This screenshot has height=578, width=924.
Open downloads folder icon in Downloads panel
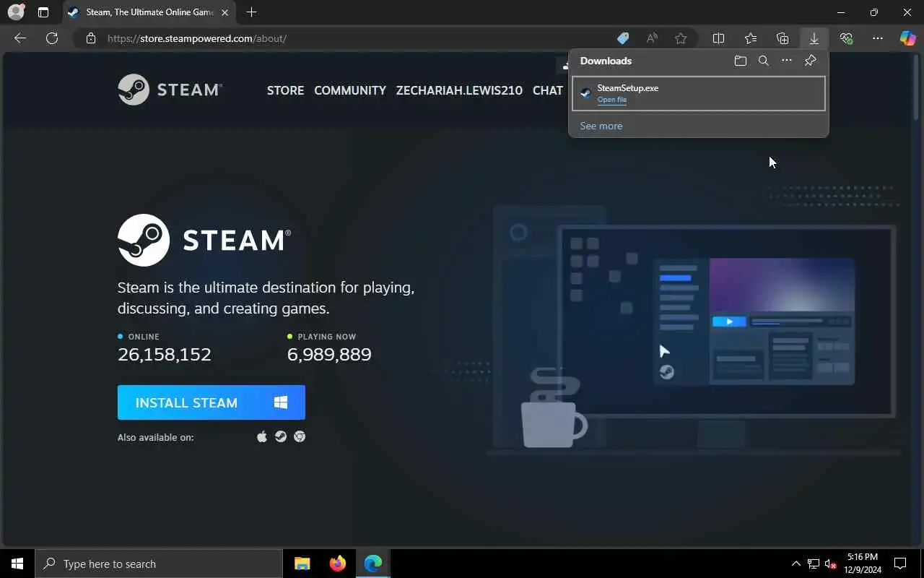pos(741,61)
